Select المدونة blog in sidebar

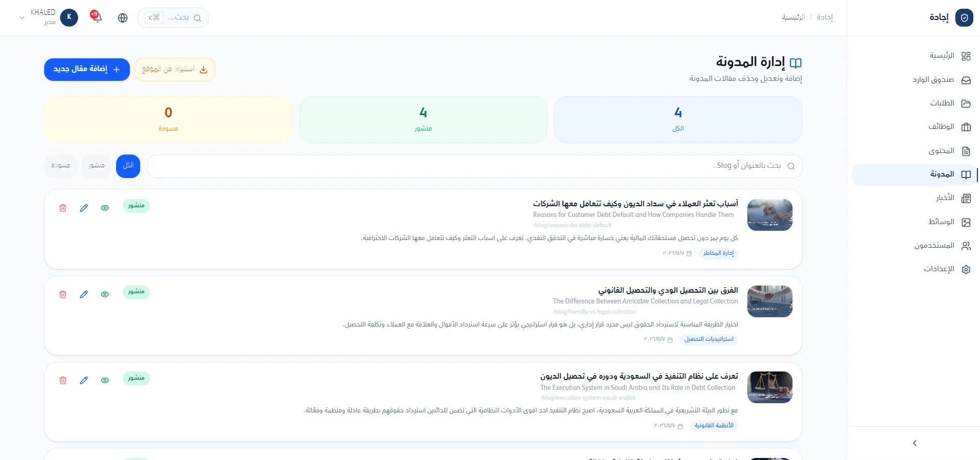tap(914, 174)
